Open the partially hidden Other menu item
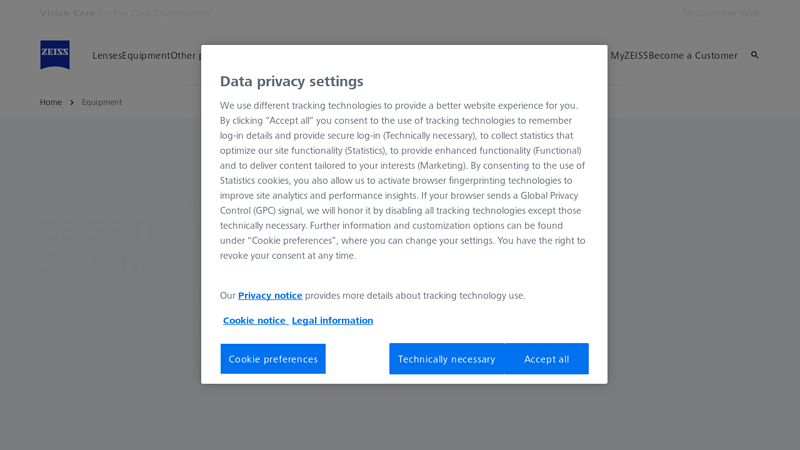Screen dimensions: 800x450 185,56
